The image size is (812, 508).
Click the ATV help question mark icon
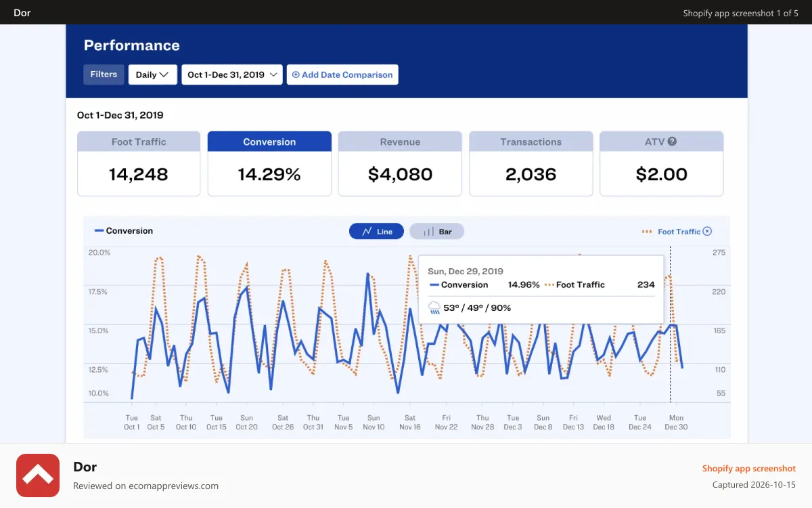click(672, 142)
